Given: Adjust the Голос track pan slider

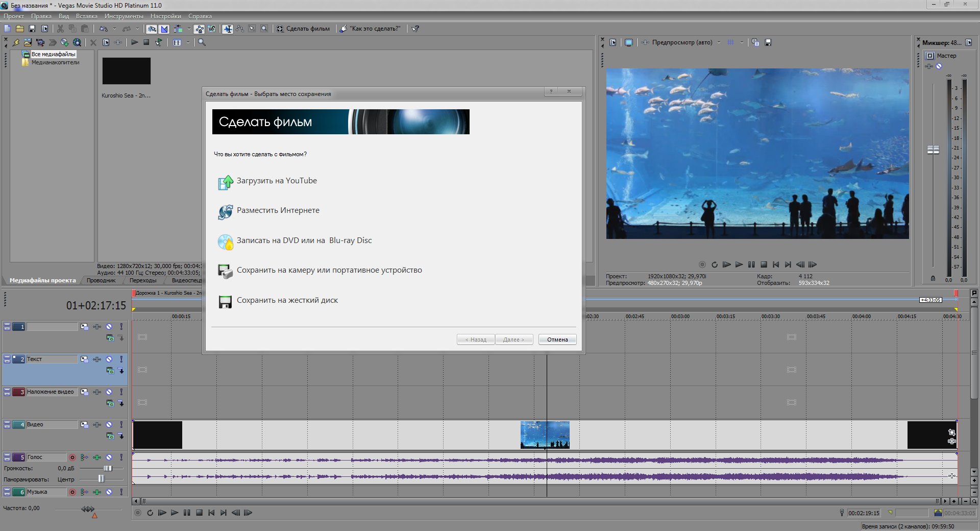Looking at the screenshot, I should coord(101,479).
